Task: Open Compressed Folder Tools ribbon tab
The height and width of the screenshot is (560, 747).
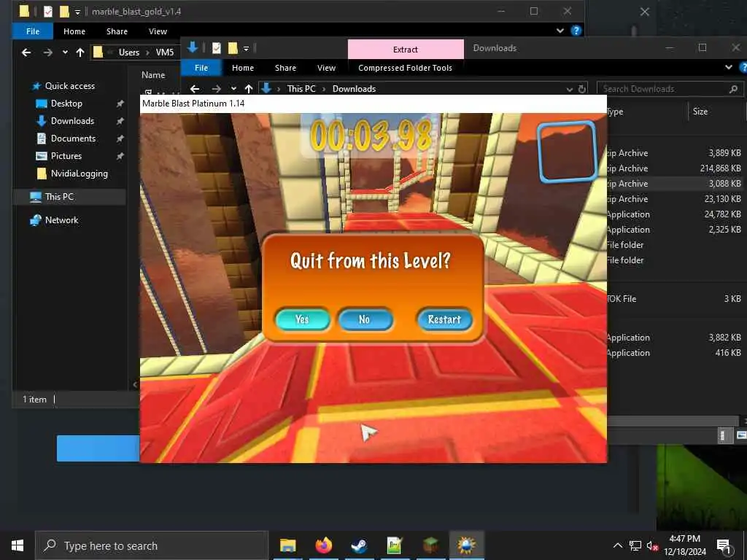Action: [x=405, y=68]
